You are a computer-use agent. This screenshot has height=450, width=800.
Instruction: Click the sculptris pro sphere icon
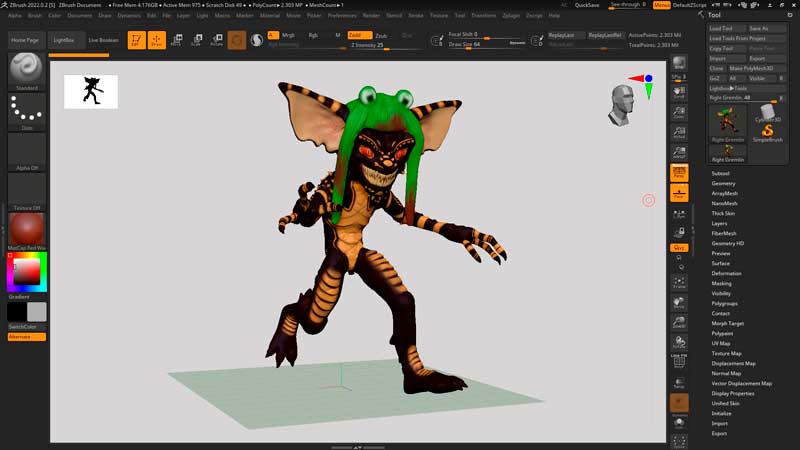[x=257, y=40]
